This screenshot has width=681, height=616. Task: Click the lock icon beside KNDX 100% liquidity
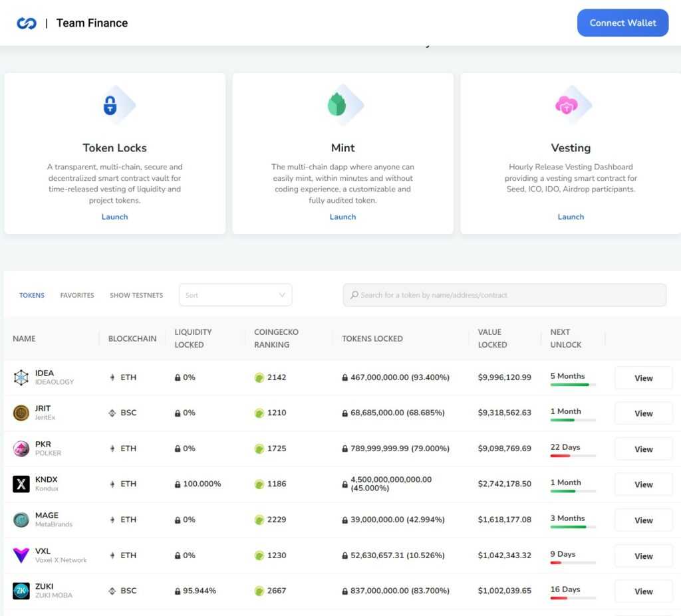click(177, 484)
